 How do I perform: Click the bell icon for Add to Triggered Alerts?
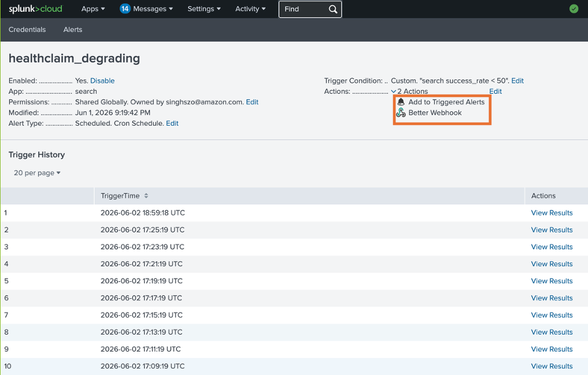(x=401, y=102)
